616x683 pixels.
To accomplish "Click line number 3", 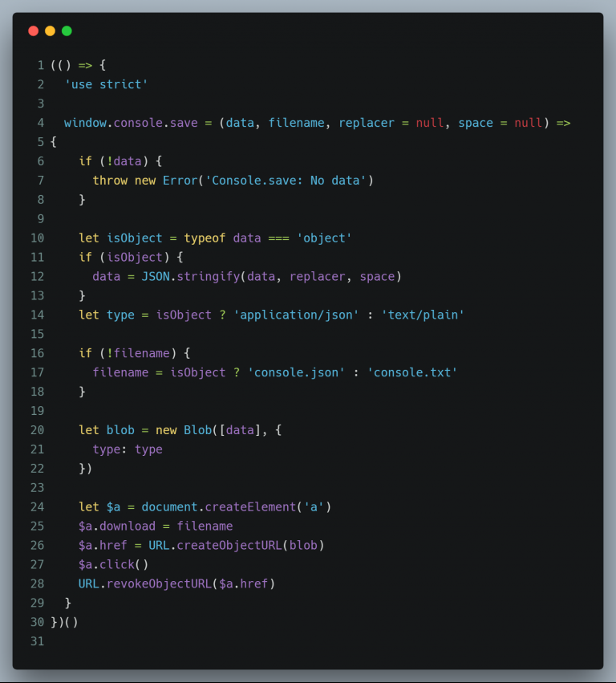I will coord(41,104).
